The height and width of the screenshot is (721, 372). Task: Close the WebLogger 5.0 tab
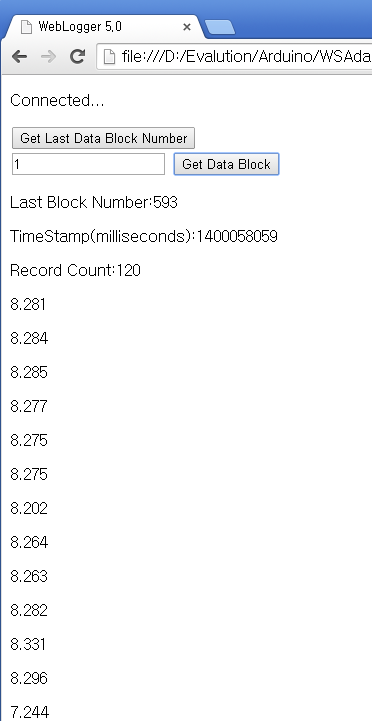coord(187,27)
